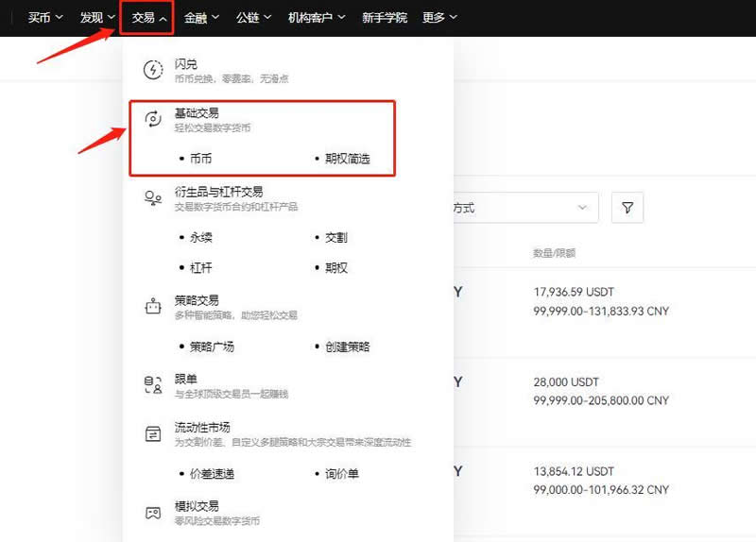
Task: Open 机构客户 dropdown in navbar
Action: 317,17
